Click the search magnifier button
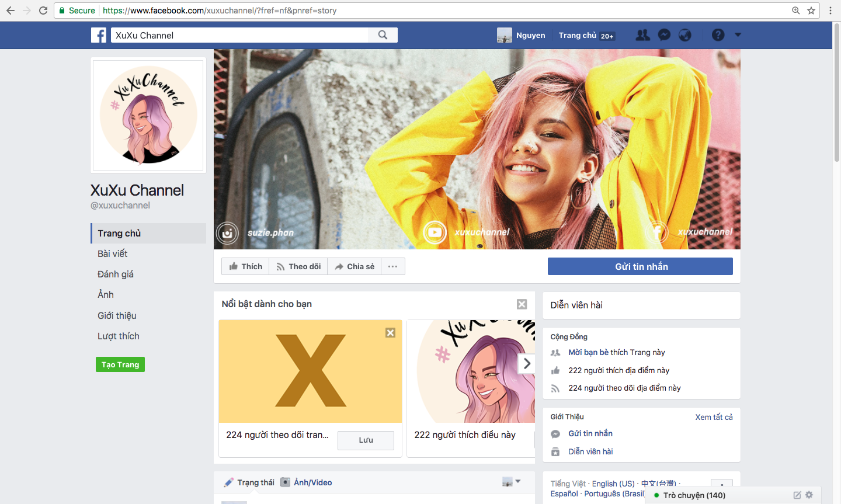Screen dimensions: 841x504 pos(383,35)
